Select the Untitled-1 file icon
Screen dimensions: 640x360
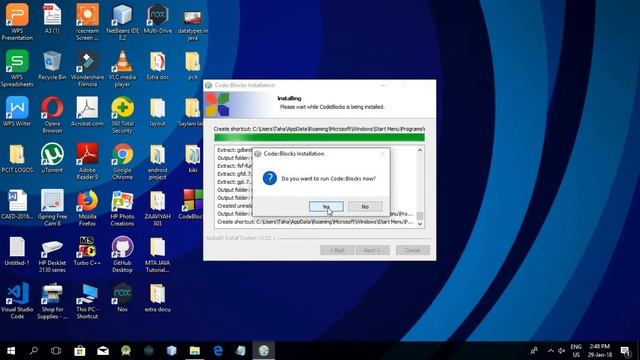click(x=17, y=251)
